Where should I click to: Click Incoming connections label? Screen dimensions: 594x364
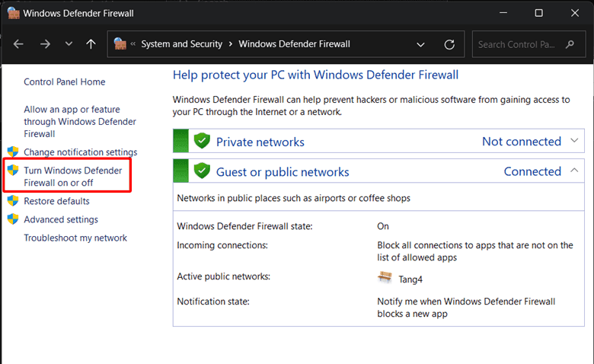click(x=222, y=245)
